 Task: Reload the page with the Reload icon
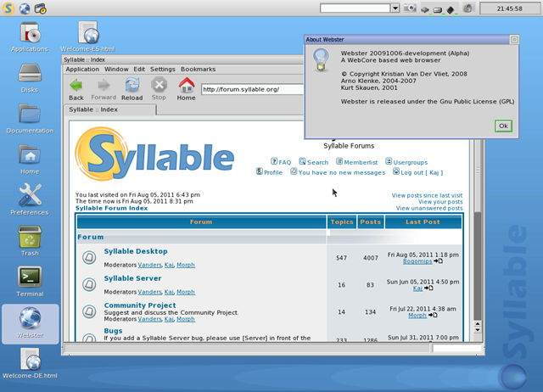pyautogui.click(x=132, y=85)
